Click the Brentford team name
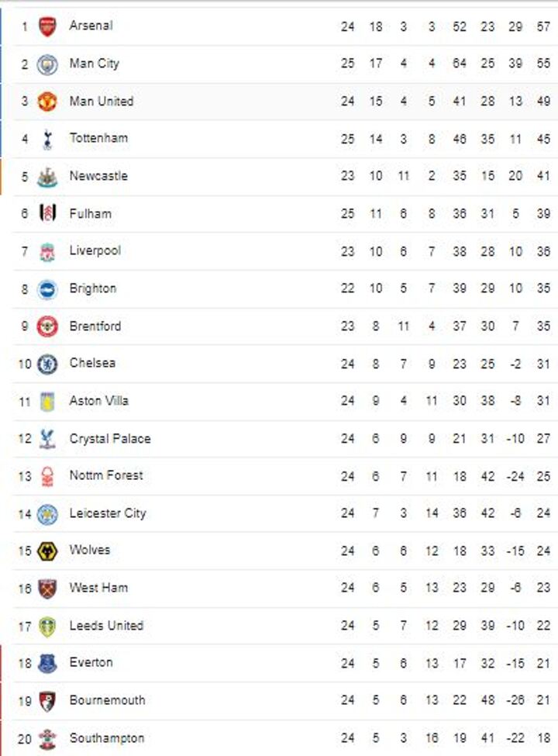 95,326
